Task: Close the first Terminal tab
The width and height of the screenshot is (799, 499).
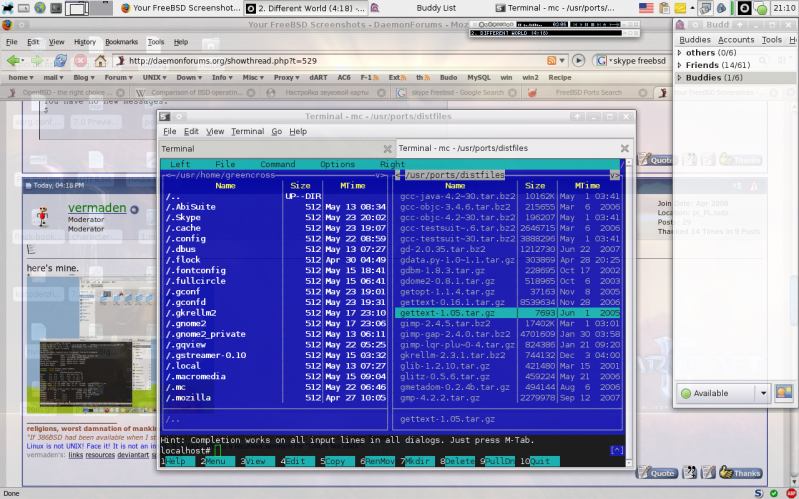Action: click(386, 149)
